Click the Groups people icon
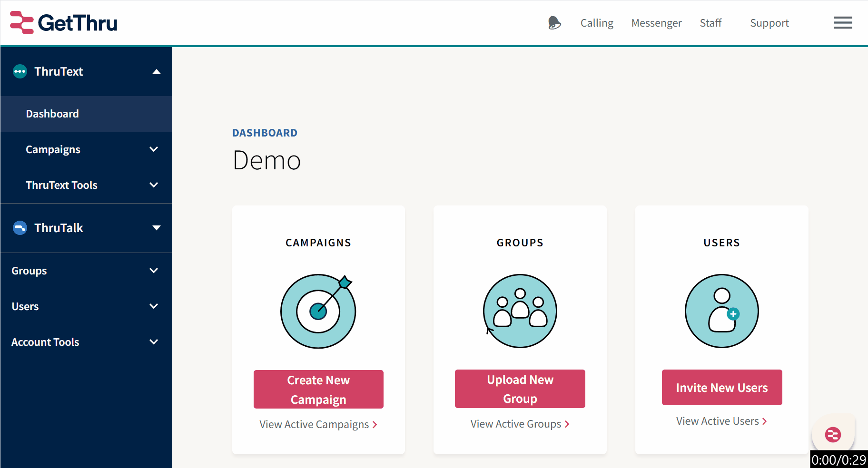Image resolution: width=868 pixels, height=468 pixels. click(520, 311)
